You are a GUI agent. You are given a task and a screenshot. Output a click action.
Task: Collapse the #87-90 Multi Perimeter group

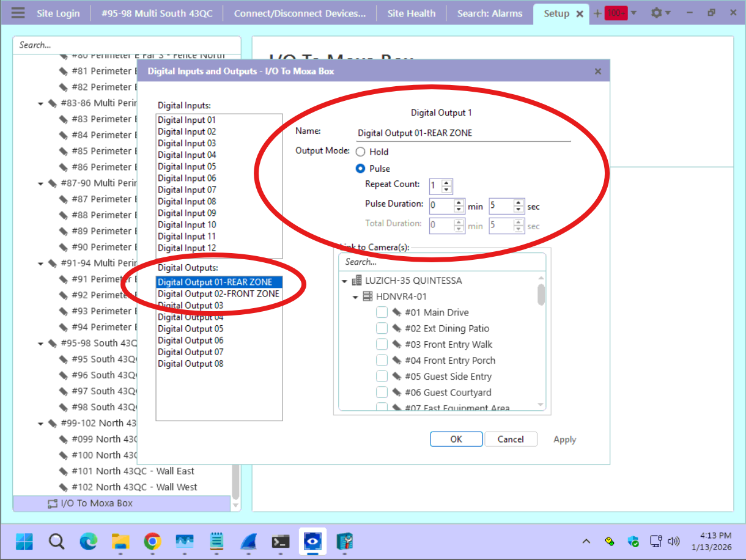pos(41,183)
